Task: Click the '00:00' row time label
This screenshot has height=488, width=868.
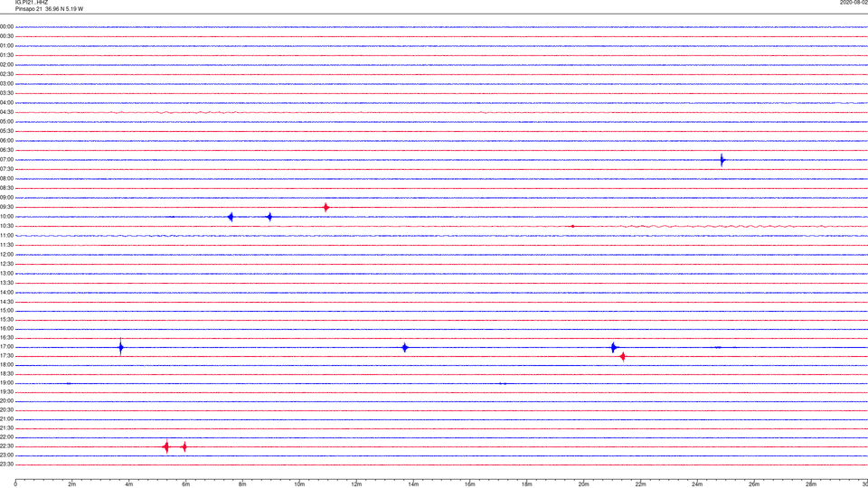Action: pos(6,26)
